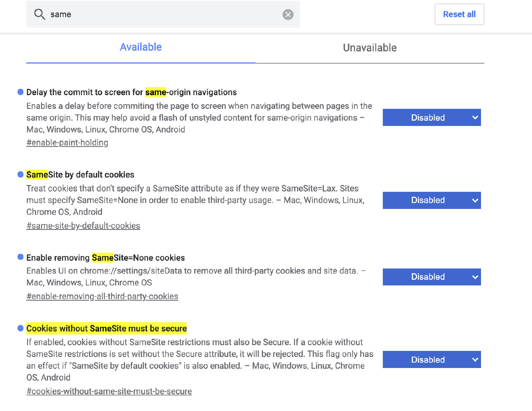Viewport: 532px width, 411px height.
Task: Click the blue dot beside SameSite by default cookies
Action: (x=21, y=174)
